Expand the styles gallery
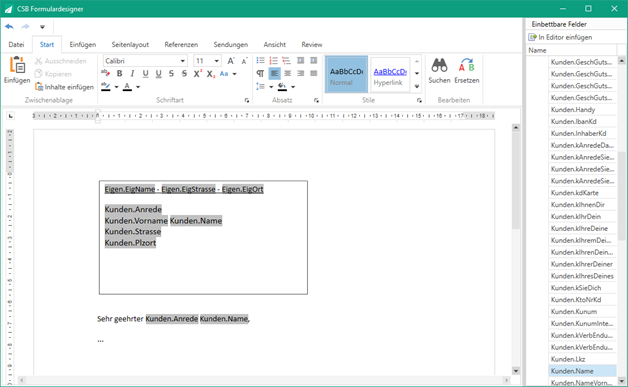Viewport: 628px width, 387px height. click(417, 87)
